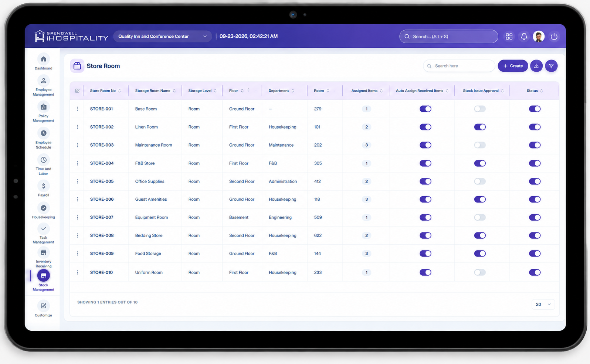Open row actions menu for STORE-001
Screen dimensions: 590x364
point(77,109)
